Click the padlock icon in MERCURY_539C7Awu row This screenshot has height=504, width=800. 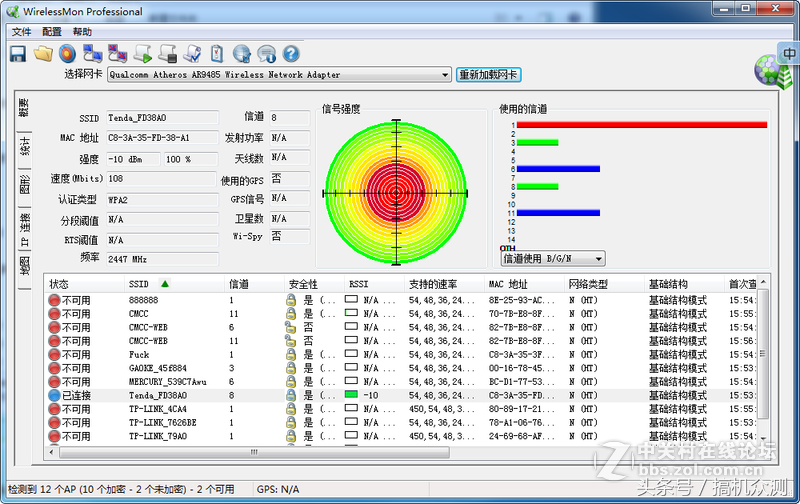click(x=291, y=382)
